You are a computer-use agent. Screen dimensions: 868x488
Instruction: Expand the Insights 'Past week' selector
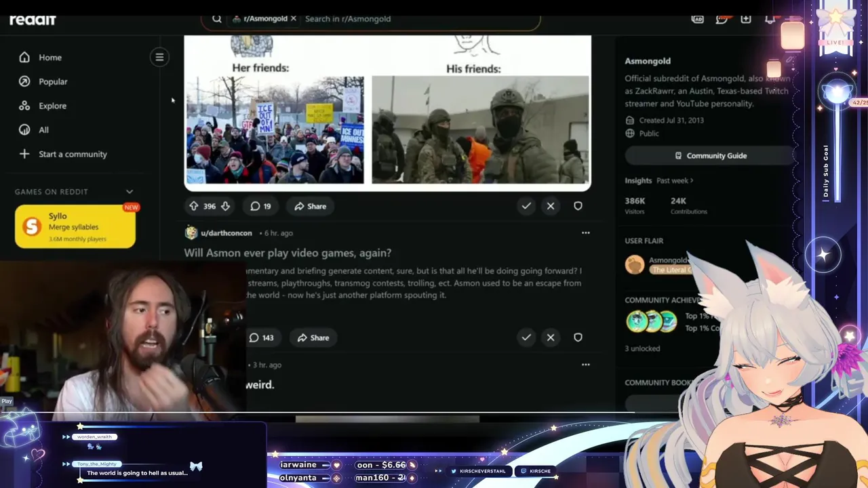pyautogui.click(x=675, y=181)
